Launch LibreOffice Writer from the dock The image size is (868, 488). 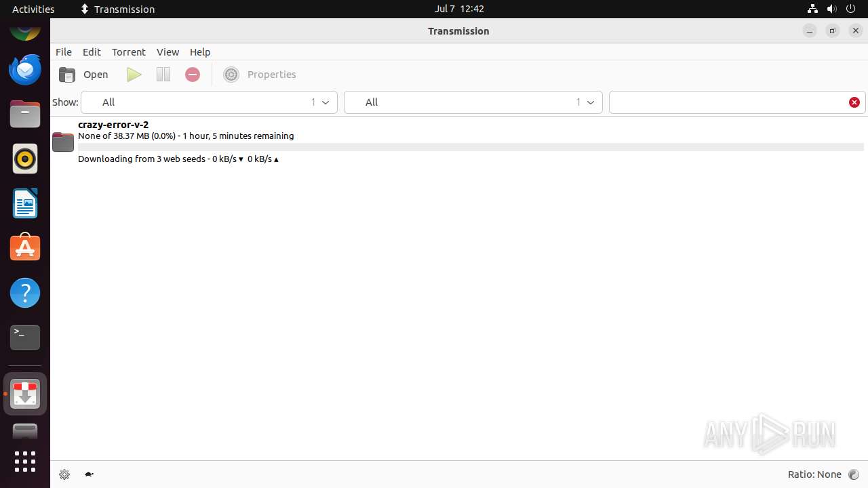tap(25, 203)
